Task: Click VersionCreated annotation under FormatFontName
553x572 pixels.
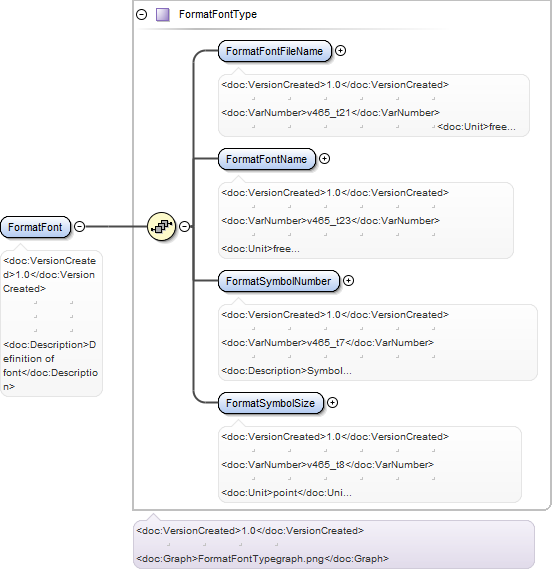Action: 335,193
